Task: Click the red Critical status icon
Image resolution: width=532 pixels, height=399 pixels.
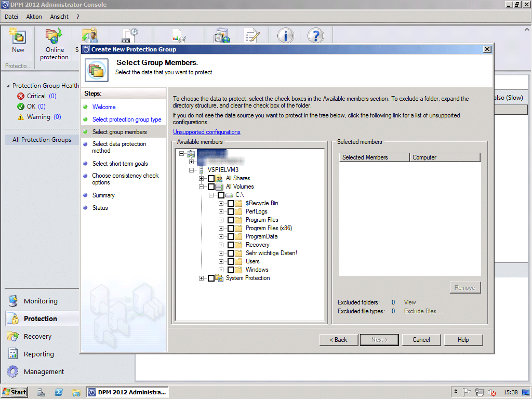Action: point(21,96)
